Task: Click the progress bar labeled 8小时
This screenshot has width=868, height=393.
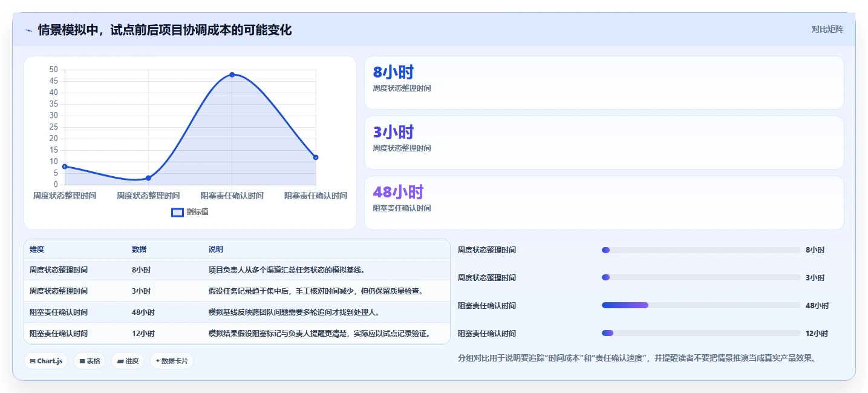Action: pos(701,250)
